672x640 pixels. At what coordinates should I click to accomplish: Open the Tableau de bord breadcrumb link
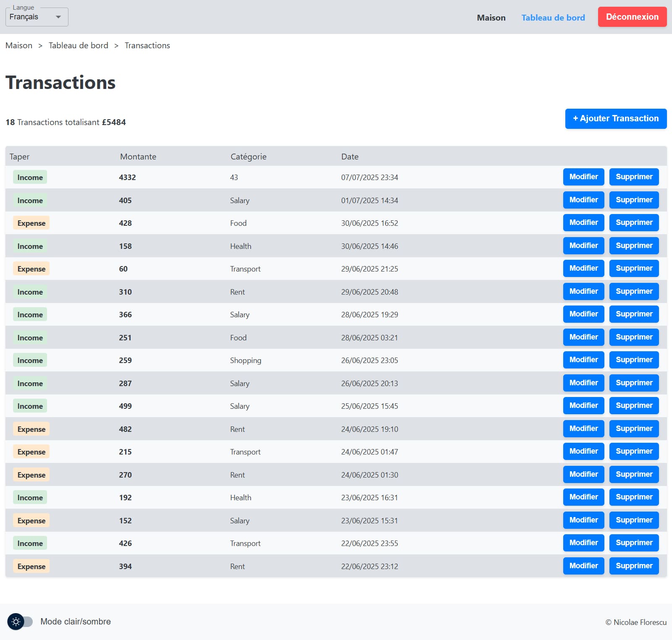coord(79,45)
